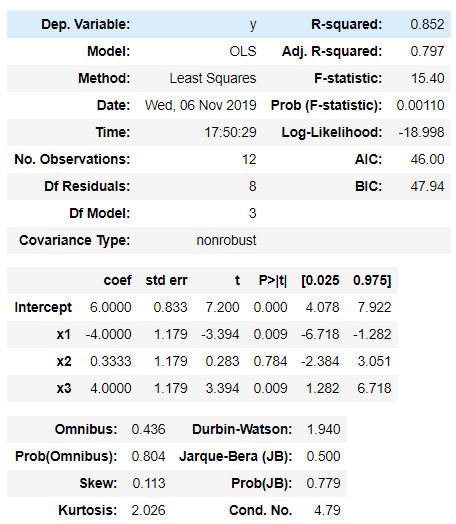Select the No. Observations value 12
This screenshot has width=456, height=524.
pyautogui.click(x=249, y=159)
